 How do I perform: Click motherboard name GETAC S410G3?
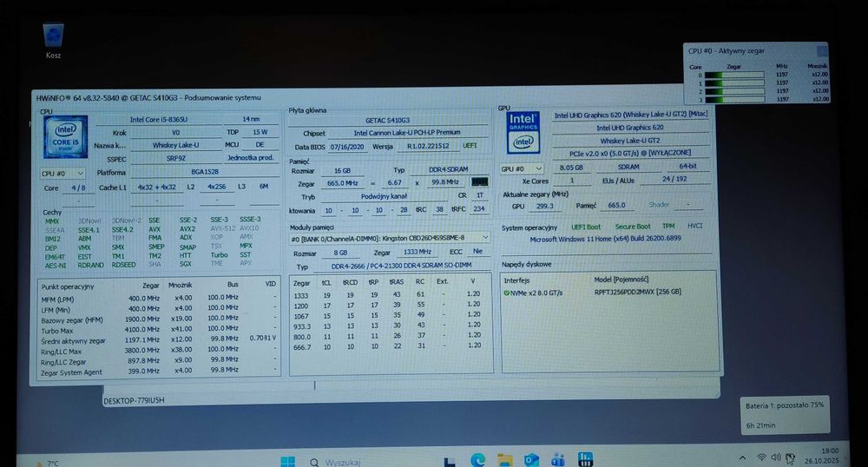387,120
